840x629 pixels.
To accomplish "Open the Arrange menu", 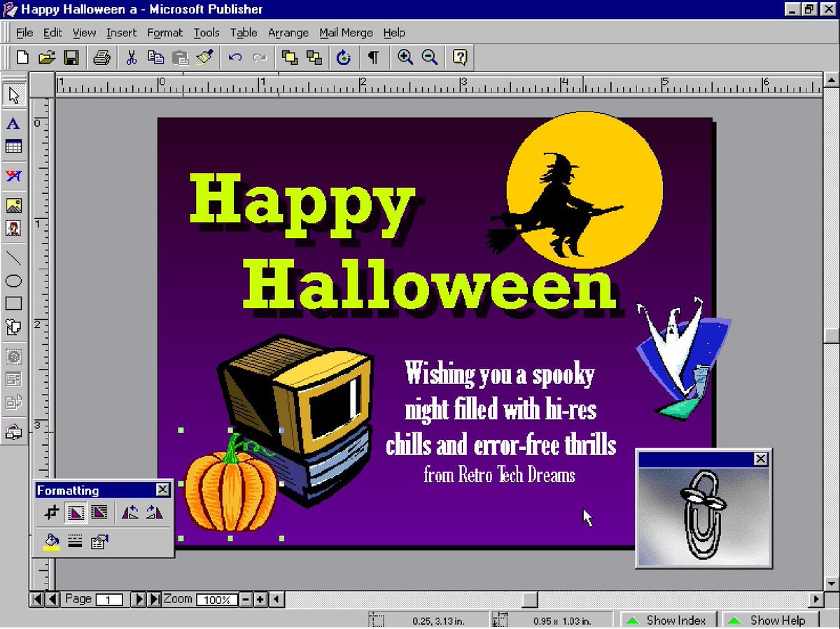I will pos(288,33).
